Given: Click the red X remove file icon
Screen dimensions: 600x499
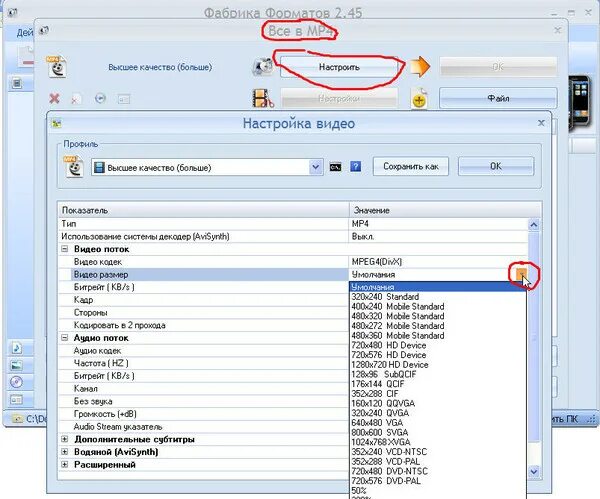Looking at the screenshot, I should coord(54,98).
